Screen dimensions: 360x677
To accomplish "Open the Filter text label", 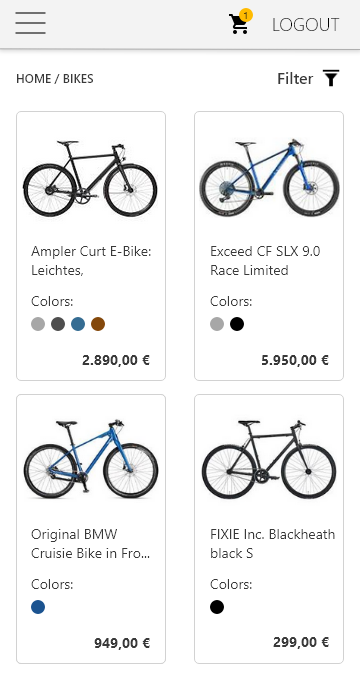I will (x=295, y=79).
